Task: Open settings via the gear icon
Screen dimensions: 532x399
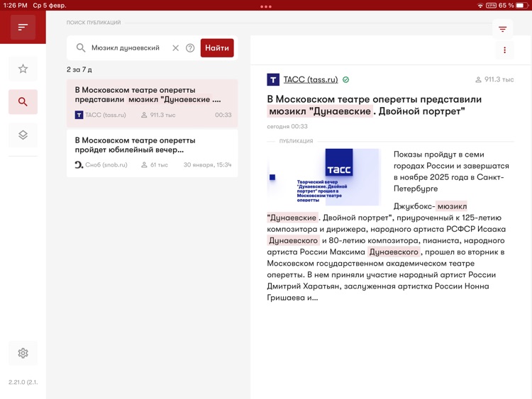Action: (x=23, y=353)
